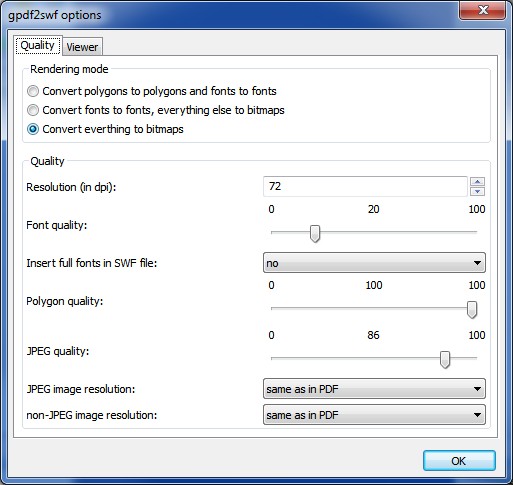This screenshot has width=513, height=485.
Task: Increase resolution with up spinner arrow
Action: tap(477, 182)
